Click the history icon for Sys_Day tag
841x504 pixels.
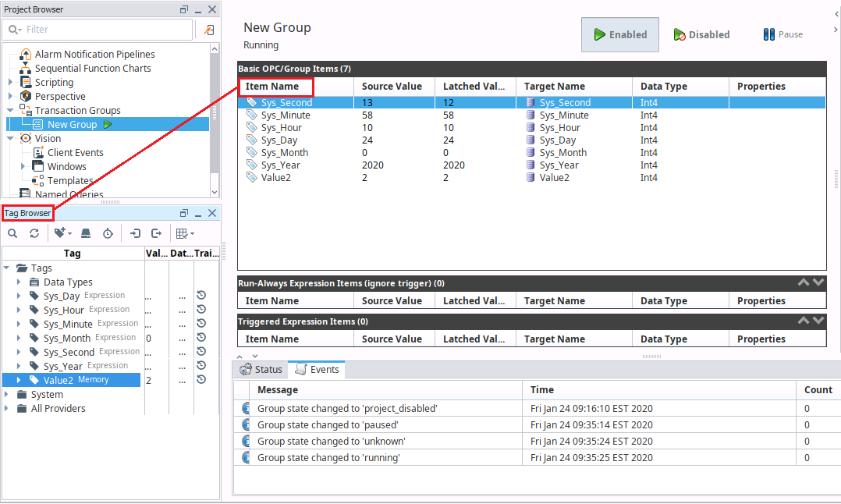[x=201, y=295]
